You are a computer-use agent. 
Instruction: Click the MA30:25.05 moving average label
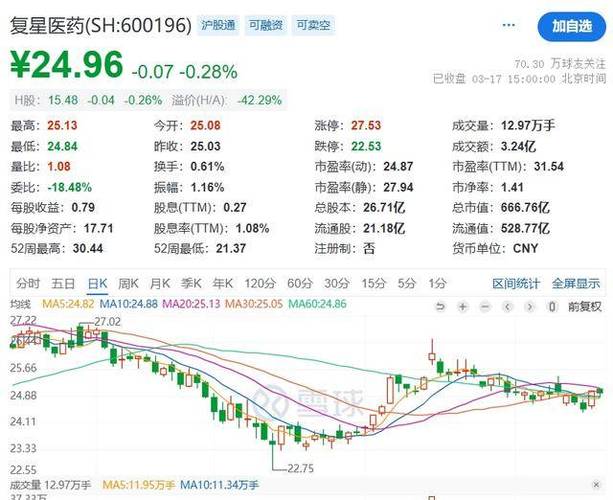pos(254,304)
